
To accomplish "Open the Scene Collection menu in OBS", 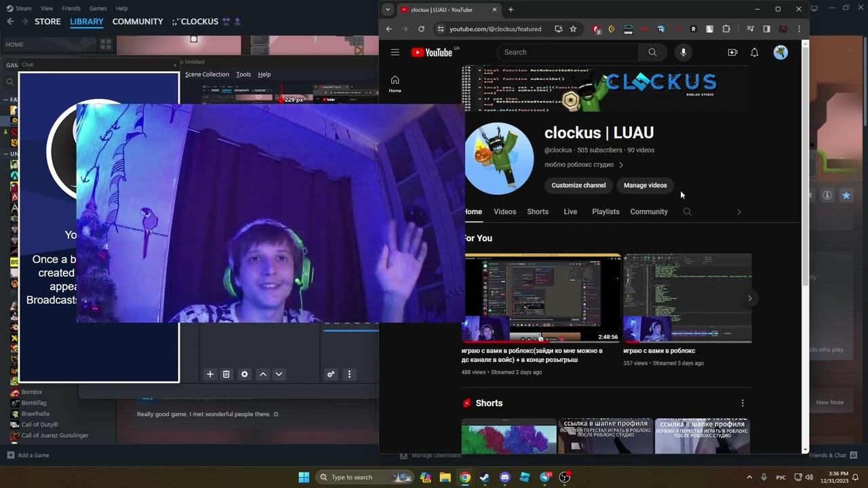I will click(x=207, y=75).
